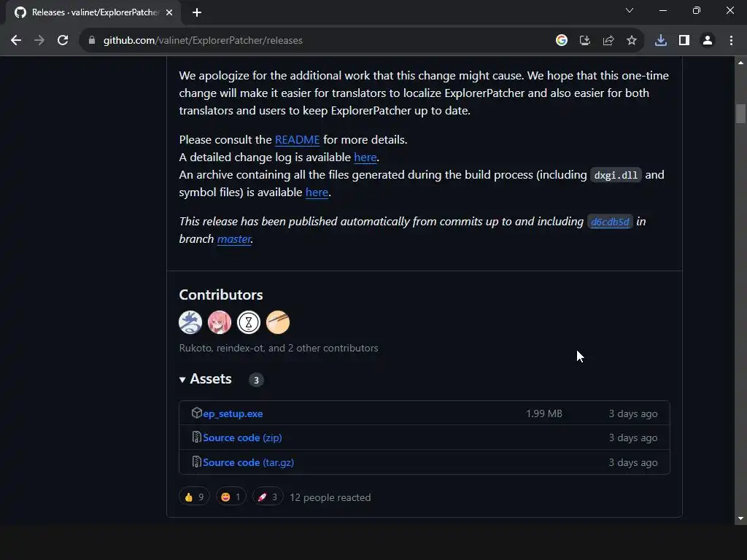
Task: Click the smiley reaction with 1
Action: [x=231, y=497]
